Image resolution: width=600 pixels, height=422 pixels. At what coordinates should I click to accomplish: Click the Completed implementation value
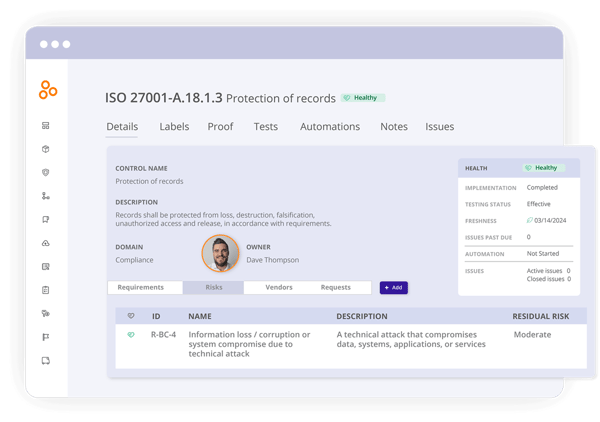[542, 187]
